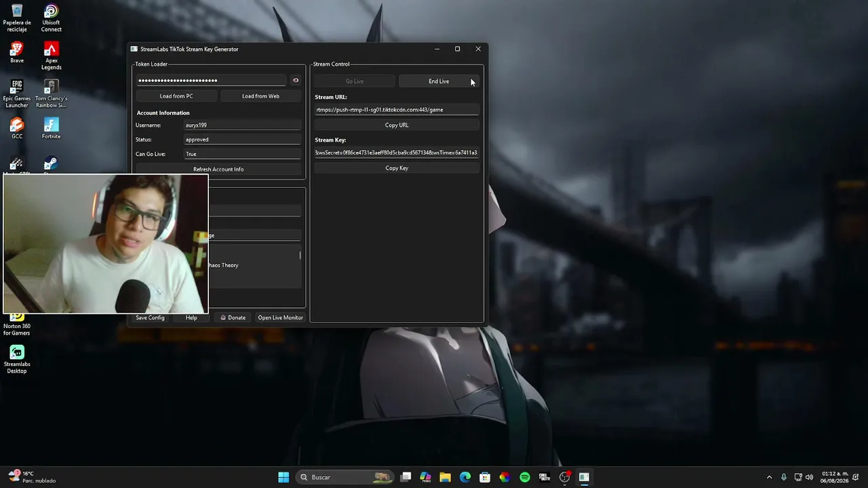
Task: Open File Explorer from the taskbar
Action: point(445,477)
